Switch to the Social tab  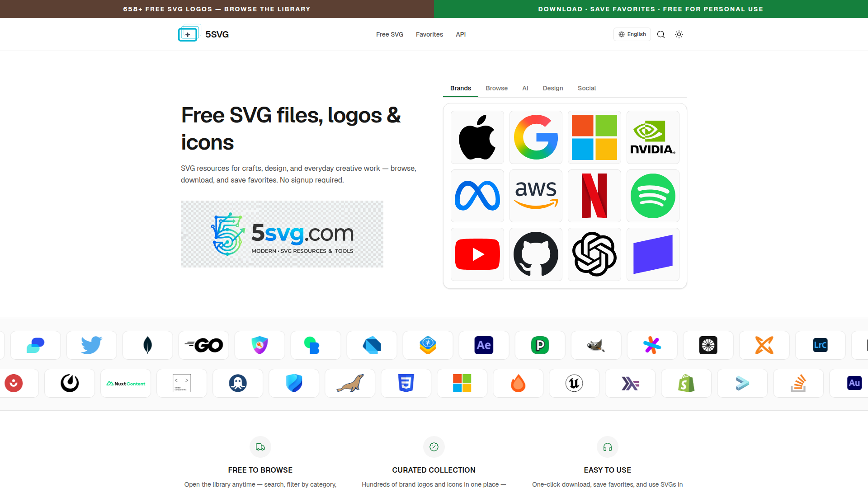587,88
